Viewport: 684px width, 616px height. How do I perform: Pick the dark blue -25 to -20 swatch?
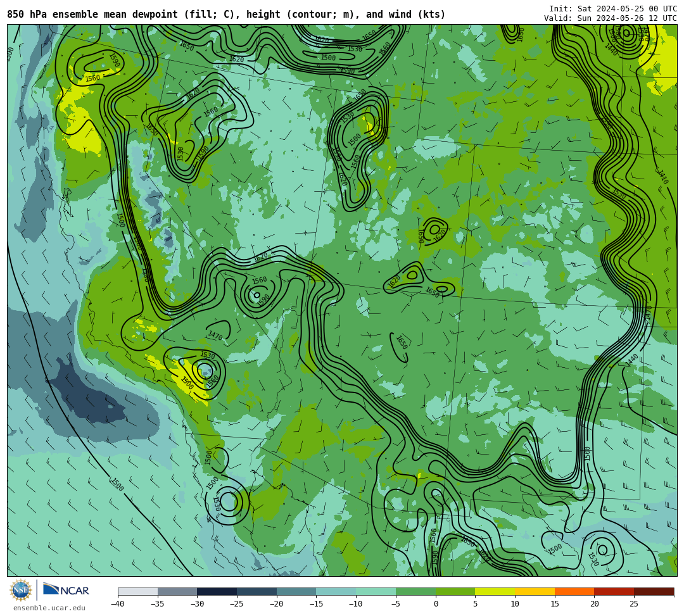coord(256,591)
